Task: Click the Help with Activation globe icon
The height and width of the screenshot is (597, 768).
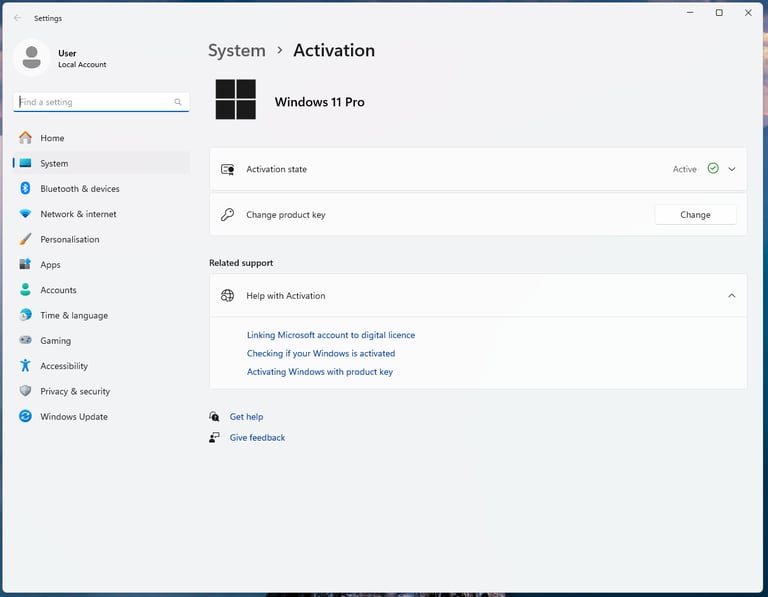Action: [x=227, y=295]
